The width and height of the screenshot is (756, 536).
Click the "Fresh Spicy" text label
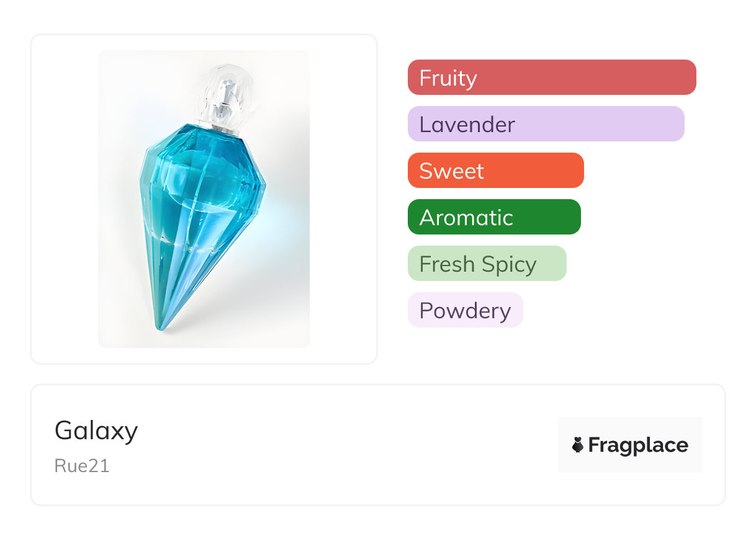pos(478,264)
